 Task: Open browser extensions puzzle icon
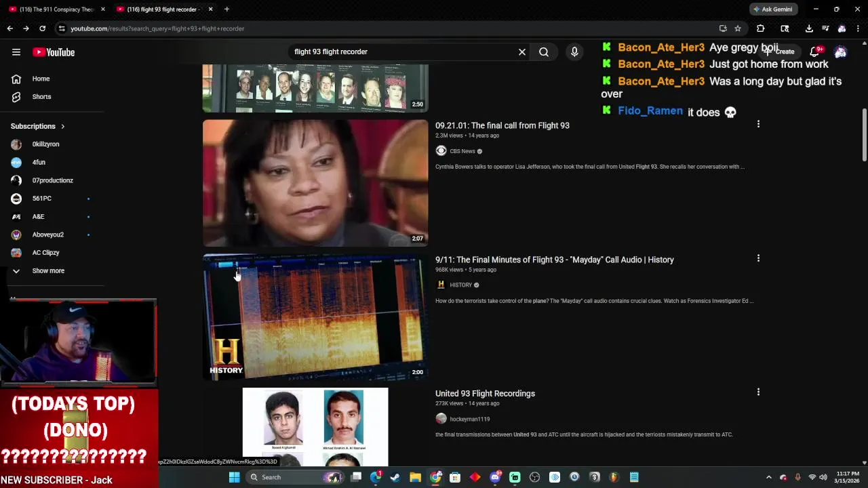760,28
